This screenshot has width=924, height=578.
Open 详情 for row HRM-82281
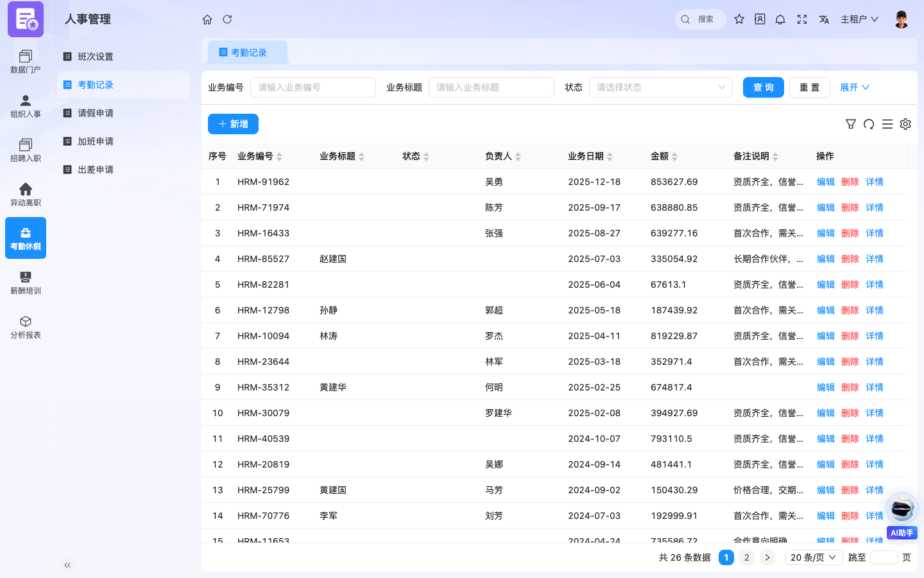click(875, 285)
